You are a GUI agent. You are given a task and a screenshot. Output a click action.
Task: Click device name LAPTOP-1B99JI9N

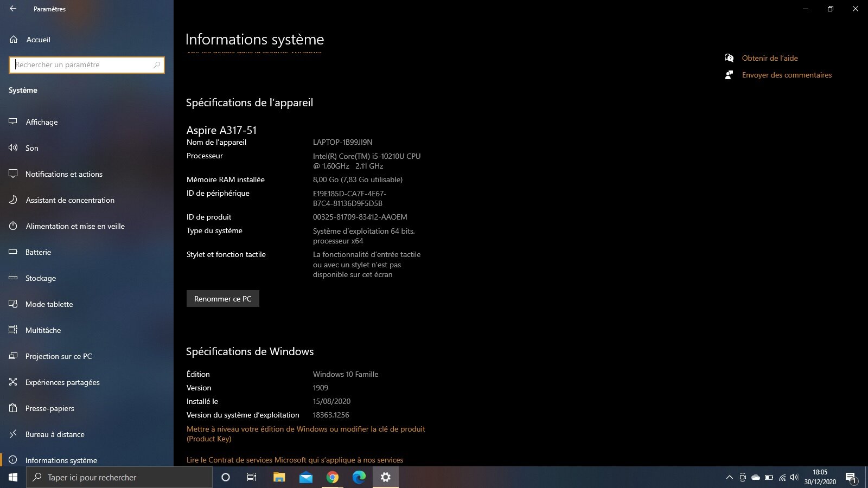click(343, 142)
